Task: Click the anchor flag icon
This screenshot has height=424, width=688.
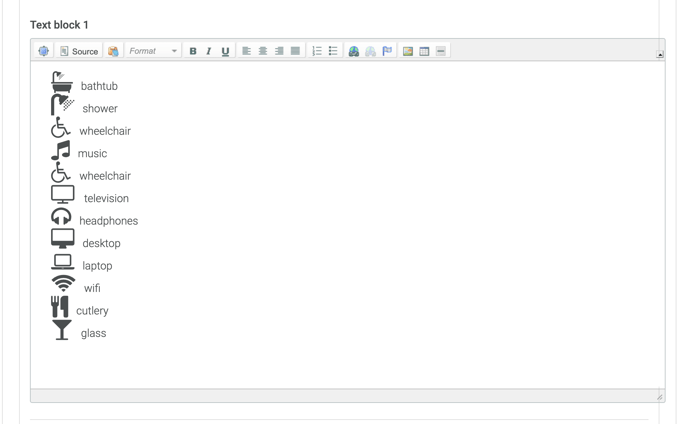Action: pos(387,51)
